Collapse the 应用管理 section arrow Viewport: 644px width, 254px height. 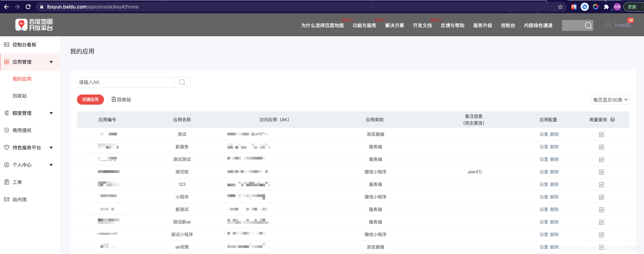51,62
